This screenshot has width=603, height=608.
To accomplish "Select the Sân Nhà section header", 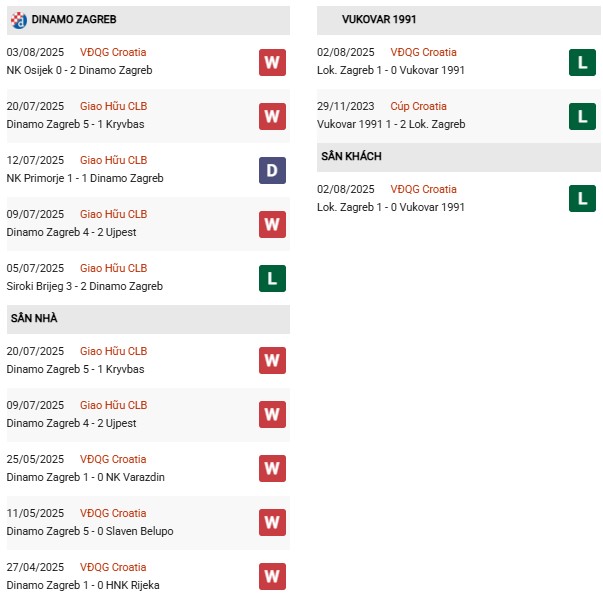I will coord(35,318).
